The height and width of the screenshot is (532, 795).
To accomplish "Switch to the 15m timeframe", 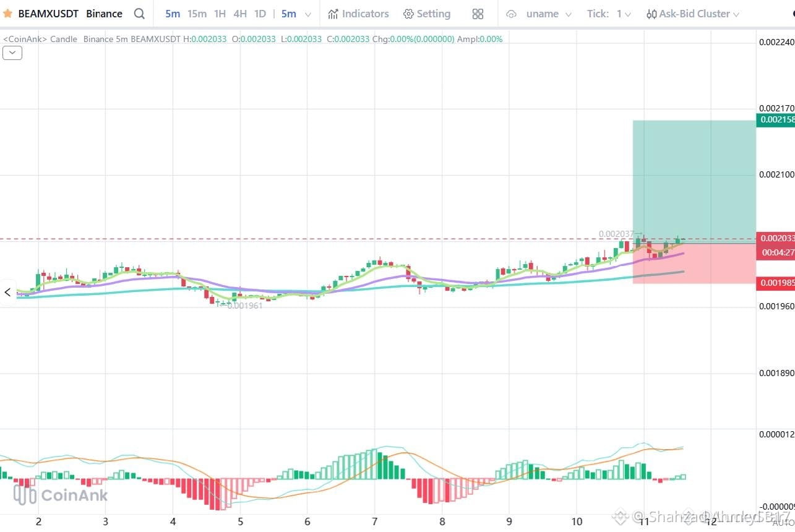I will click(197, 14).
